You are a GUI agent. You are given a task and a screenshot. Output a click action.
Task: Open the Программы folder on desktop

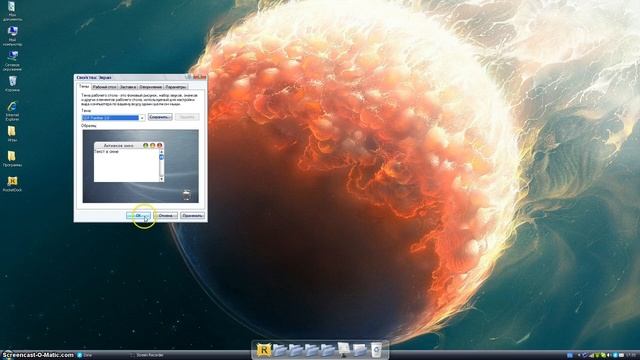point(12,159)
